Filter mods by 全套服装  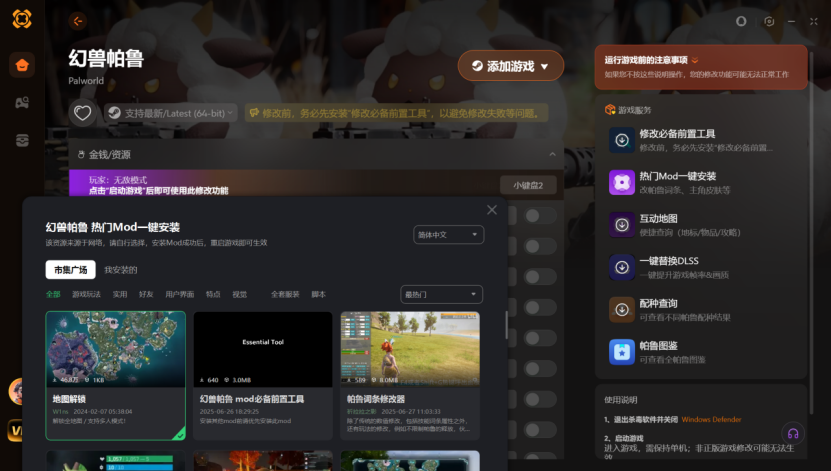coord(285,294)
